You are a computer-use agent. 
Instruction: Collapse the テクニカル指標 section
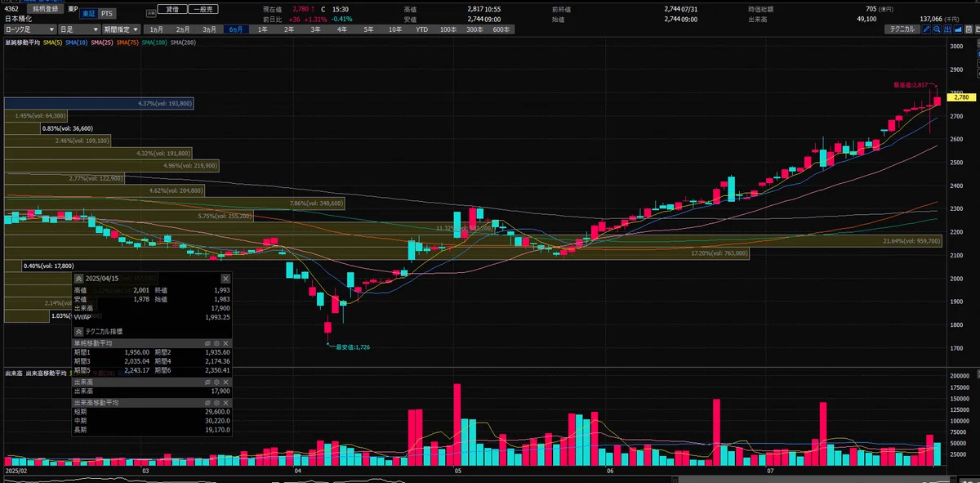pyautogui.click(x=79, y=331)
